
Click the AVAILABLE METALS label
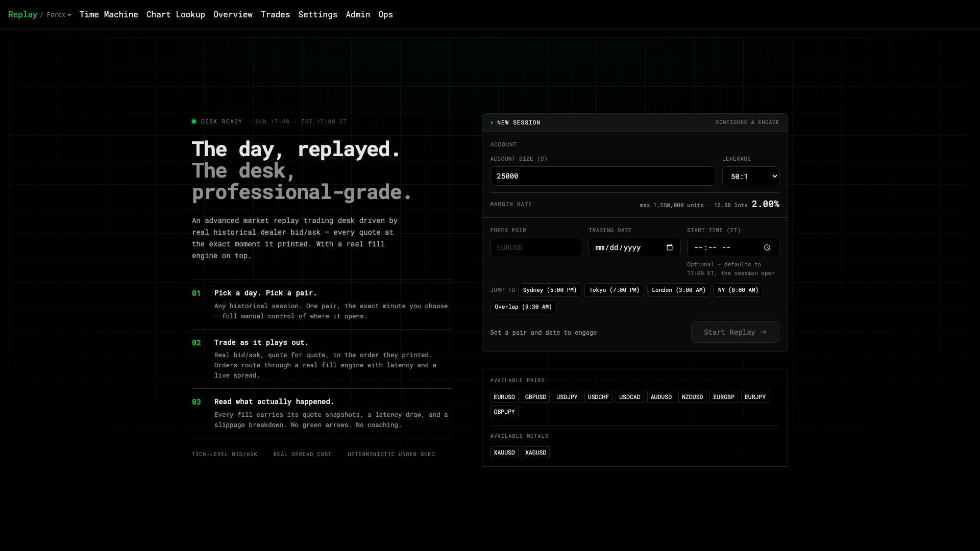click(519, 436)
